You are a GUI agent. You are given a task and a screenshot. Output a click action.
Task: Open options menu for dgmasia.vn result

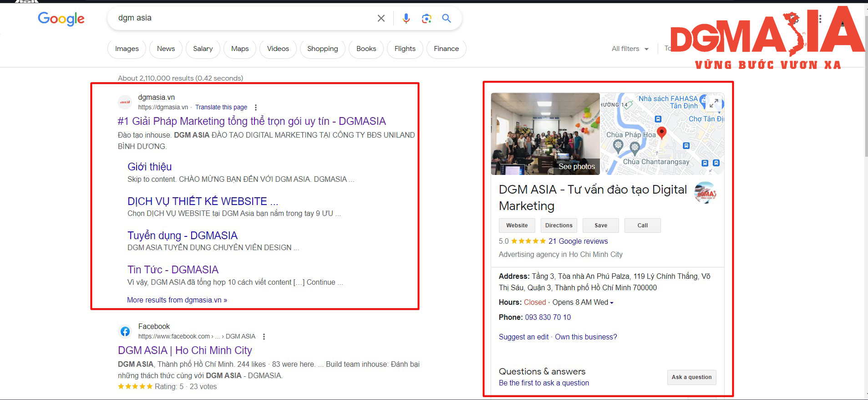click(x=256, y=108)
